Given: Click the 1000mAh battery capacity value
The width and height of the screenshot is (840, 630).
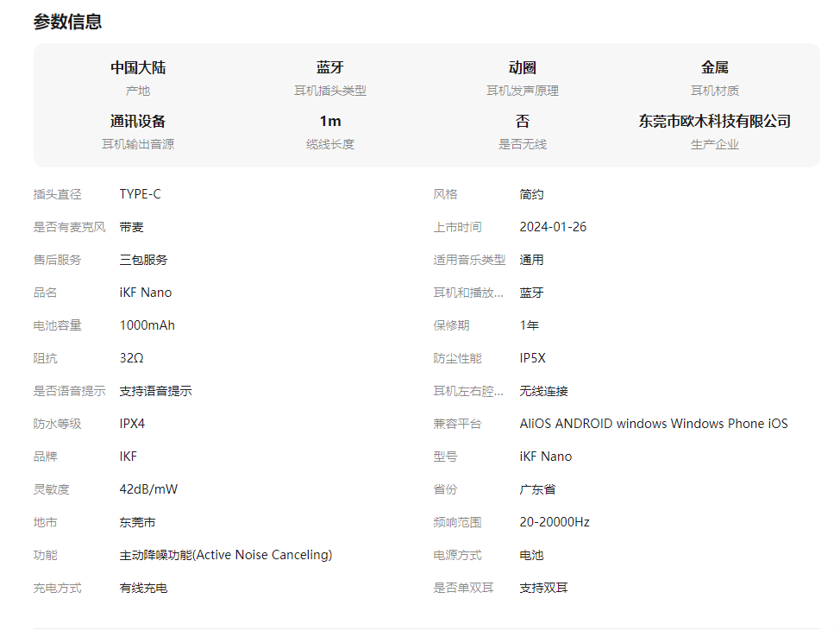Looking at the screenshot, I should pyautogui.click(x=147, y=325).
